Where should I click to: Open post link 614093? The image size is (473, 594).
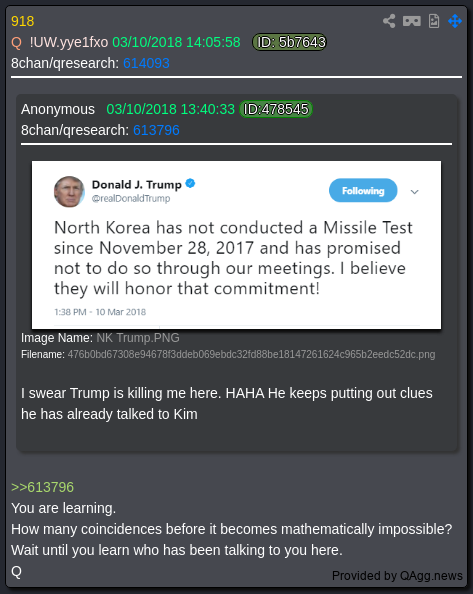point(146,63)
